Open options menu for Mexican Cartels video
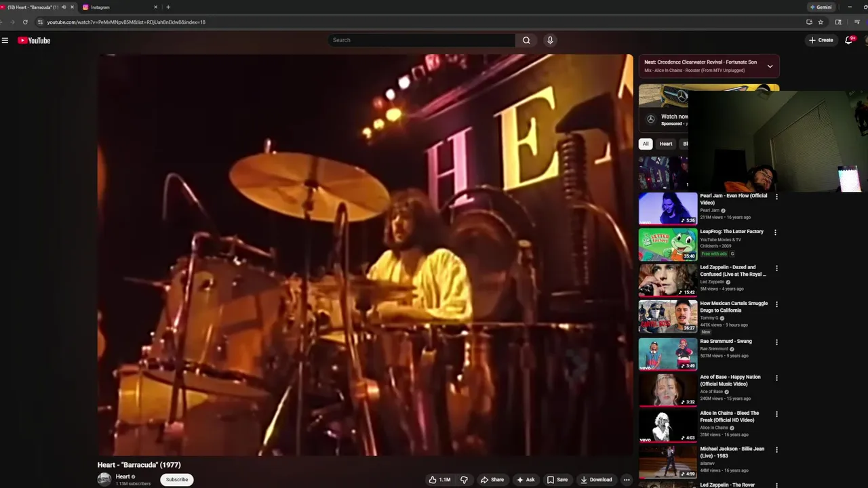This screenshot has height=488, width=868. (x=776, y=304)
